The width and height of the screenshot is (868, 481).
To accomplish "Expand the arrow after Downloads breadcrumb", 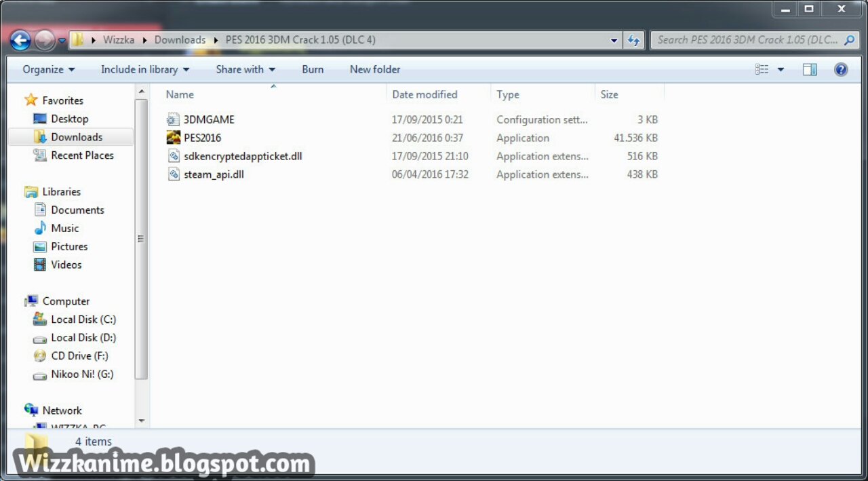I will point(216,40).
